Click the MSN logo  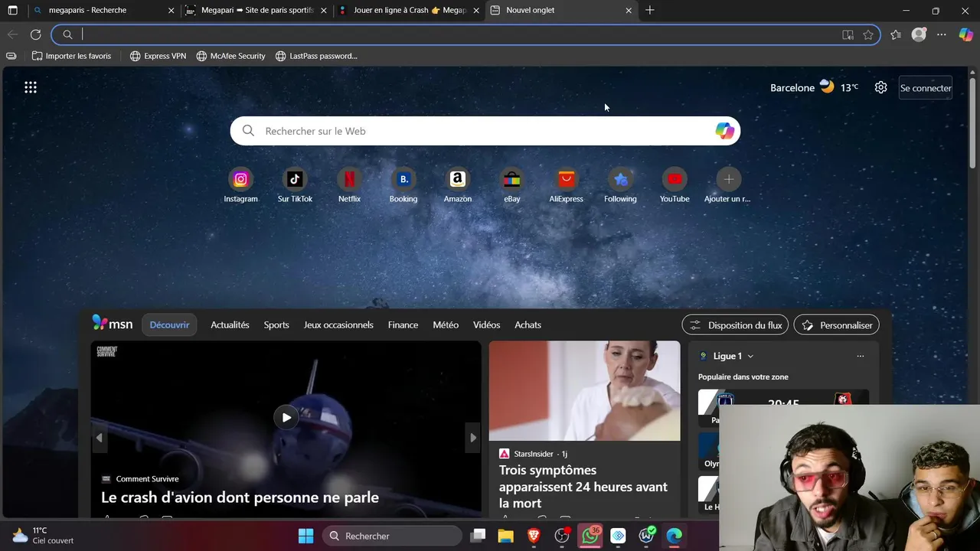tap(113, 324)
